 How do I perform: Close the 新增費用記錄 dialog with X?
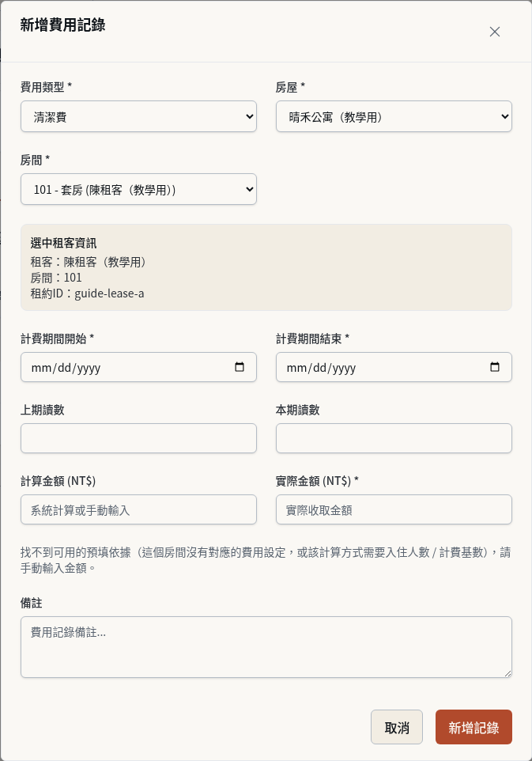click(x=495, y=32)
